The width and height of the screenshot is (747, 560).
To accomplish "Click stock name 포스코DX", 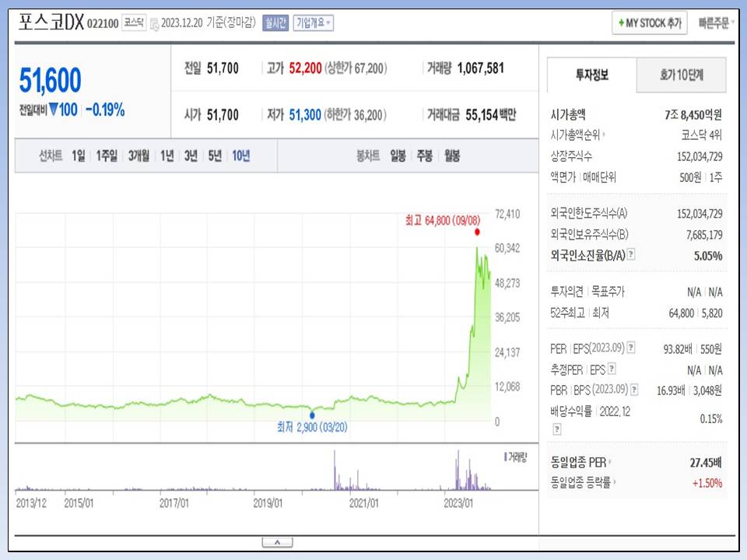I will coord(51,22).
